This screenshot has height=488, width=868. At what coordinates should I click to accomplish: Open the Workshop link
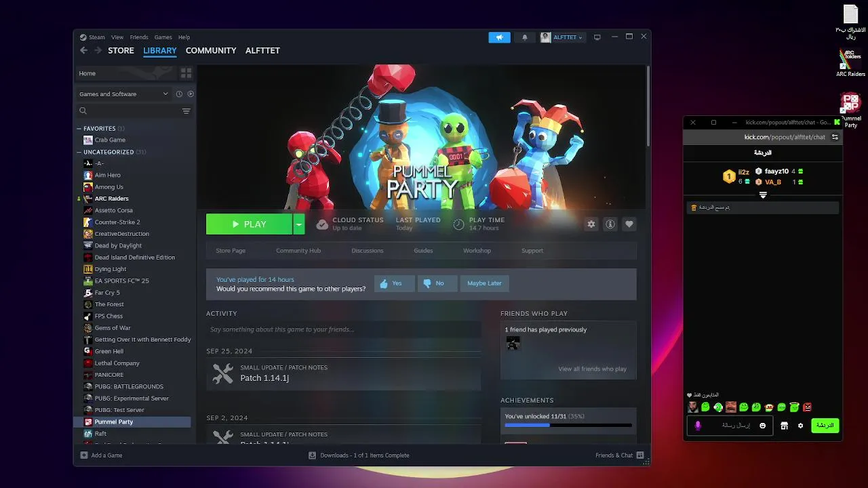tap(477, 251)
